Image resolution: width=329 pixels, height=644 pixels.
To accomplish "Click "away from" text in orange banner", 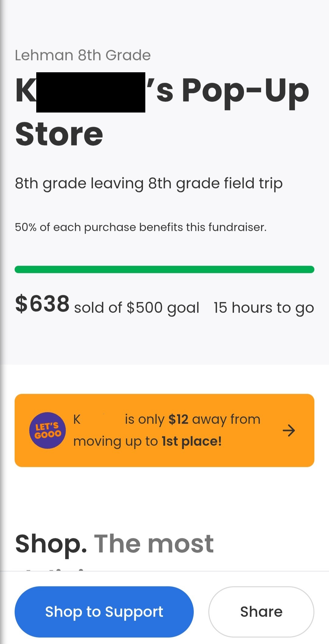I will [226, 419].
